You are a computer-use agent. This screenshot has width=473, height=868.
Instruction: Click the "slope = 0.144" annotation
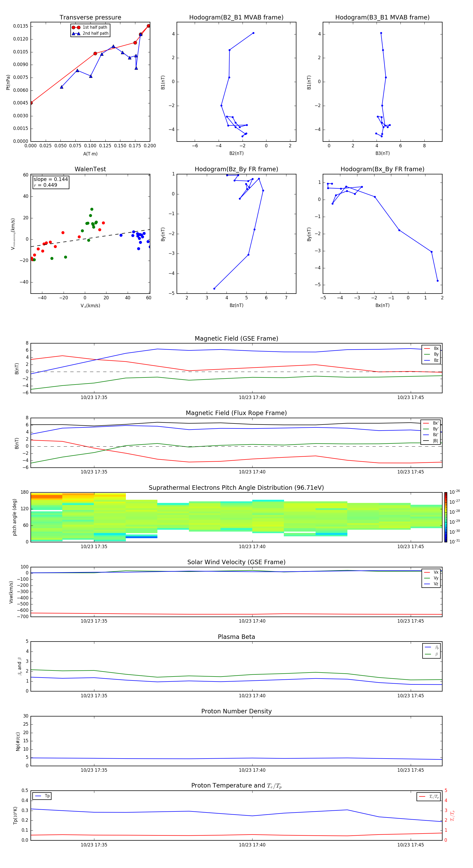50,179
